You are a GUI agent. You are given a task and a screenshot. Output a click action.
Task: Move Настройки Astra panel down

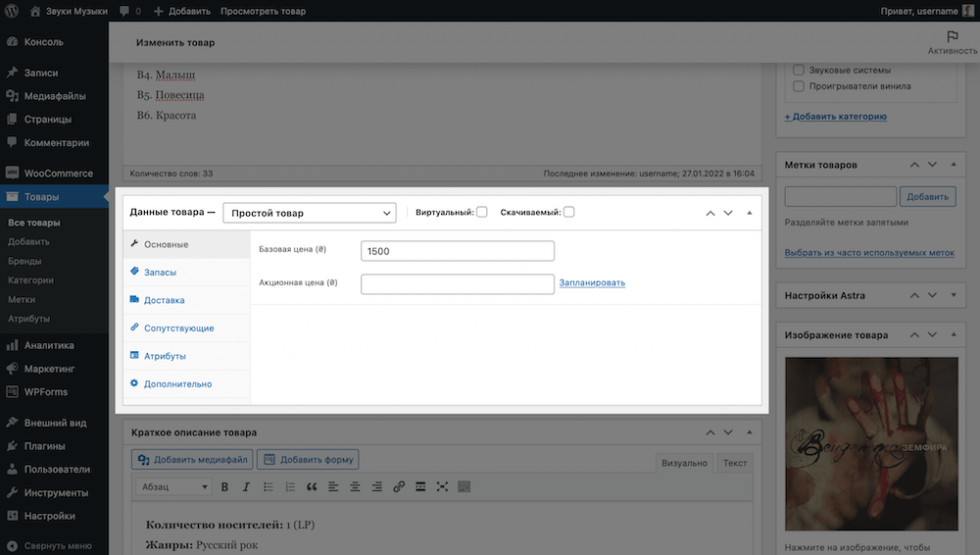click(x=932, y=295)
